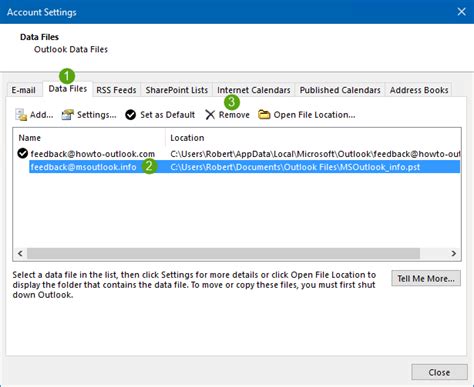474x387 pixels.
Task: Click the Set as Default label
Action: pos(167,115)
